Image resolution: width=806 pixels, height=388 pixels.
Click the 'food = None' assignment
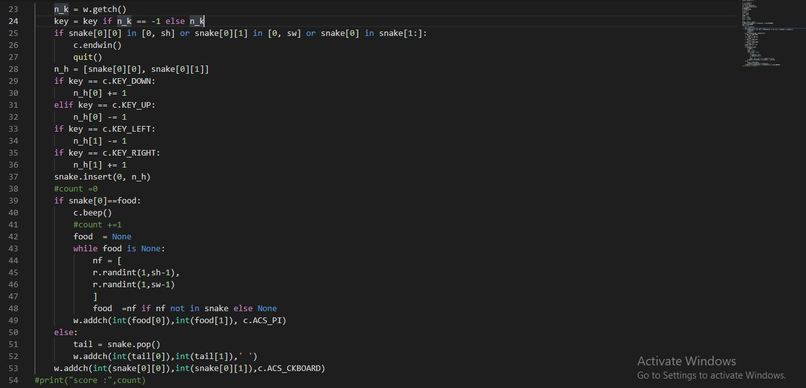click(x=102, y=236)
